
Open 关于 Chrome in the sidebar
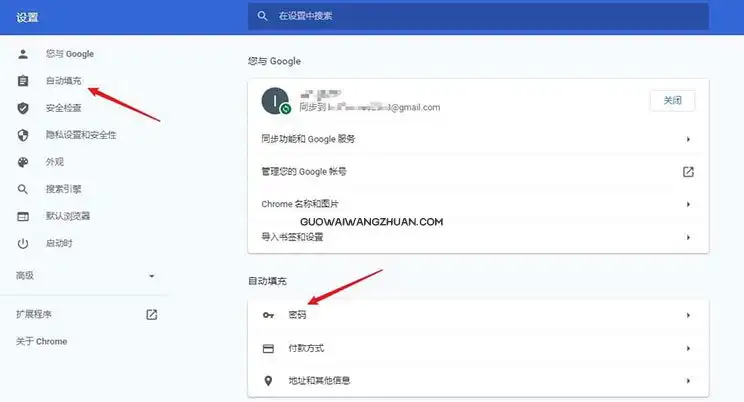pyautogui.click(x=41, y=342)
